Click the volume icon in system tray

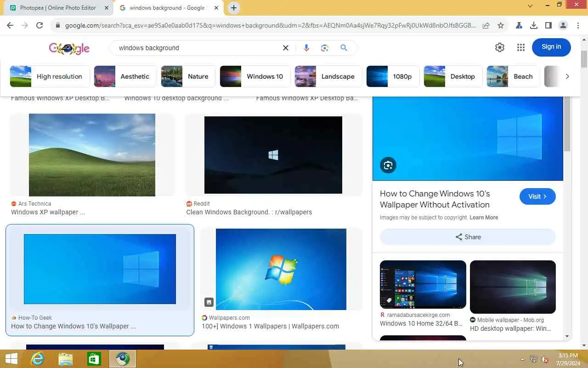(545, 359)
